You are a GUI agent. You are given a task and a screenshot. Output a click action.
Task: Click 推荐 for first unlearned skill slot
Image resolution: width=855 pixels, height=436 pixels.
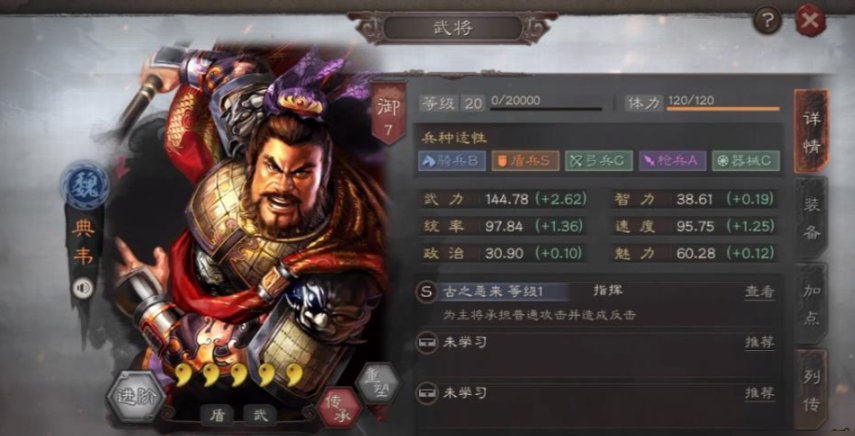pos(760,342)
